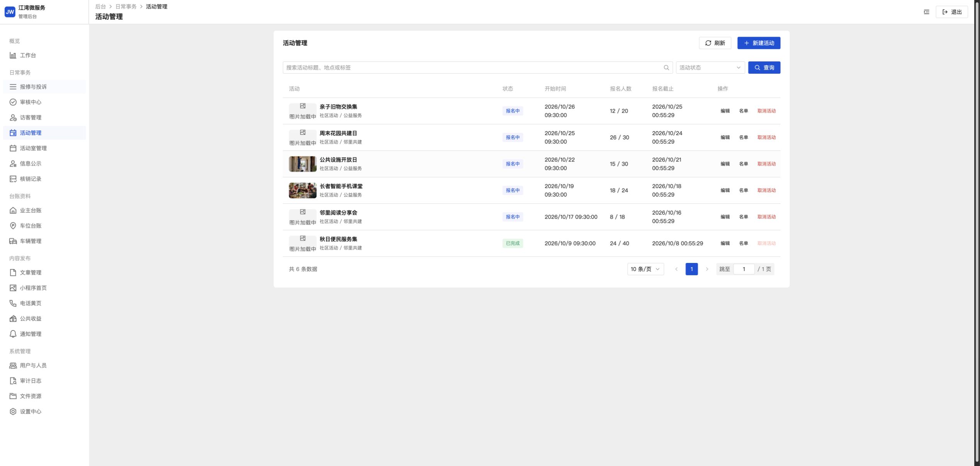Open 用户与人员 in the sidebar menu

coord(44,366)
